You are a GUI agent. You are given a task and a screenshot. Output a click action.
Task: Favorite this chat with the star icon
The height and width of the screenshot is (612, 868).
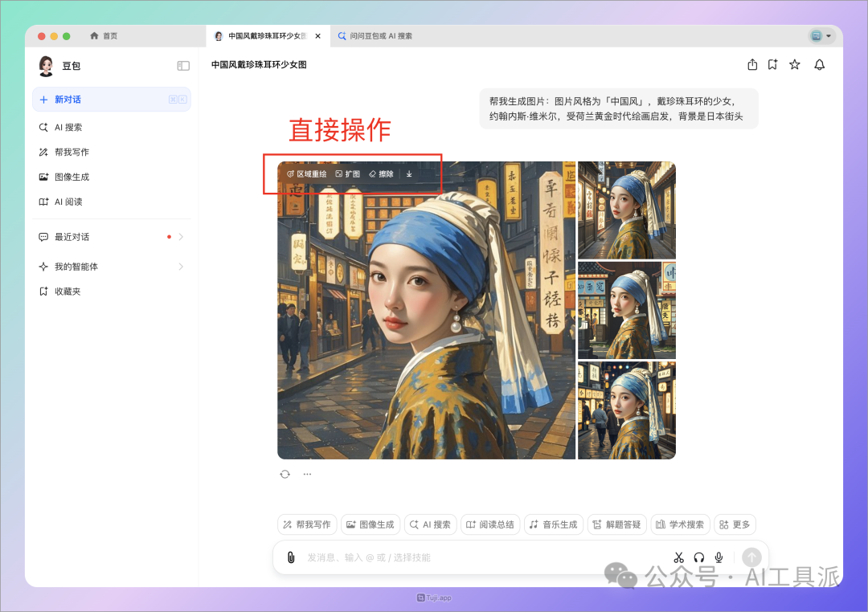click(x=794, y=64)
